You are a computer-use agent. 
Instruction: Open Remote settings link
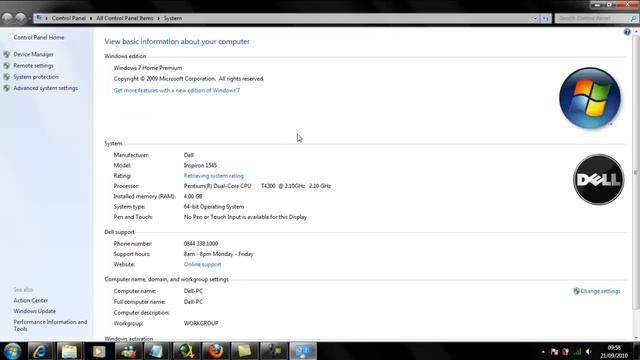click(33, 65)
